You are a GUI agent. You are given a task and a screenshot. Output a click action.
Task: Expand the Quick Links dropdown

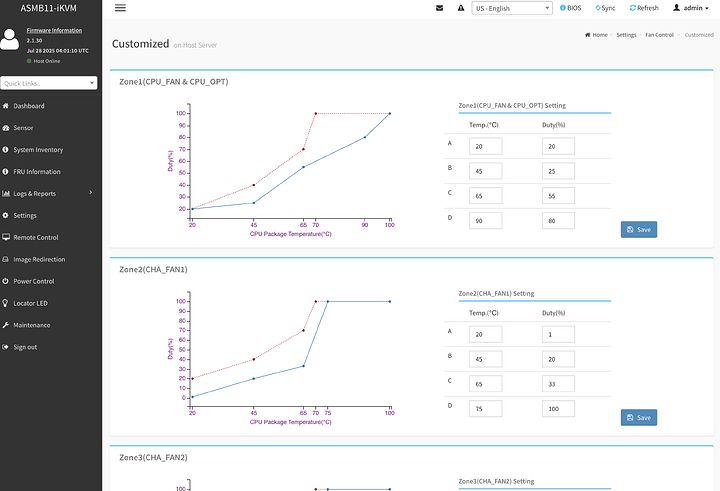coord(49,83)
